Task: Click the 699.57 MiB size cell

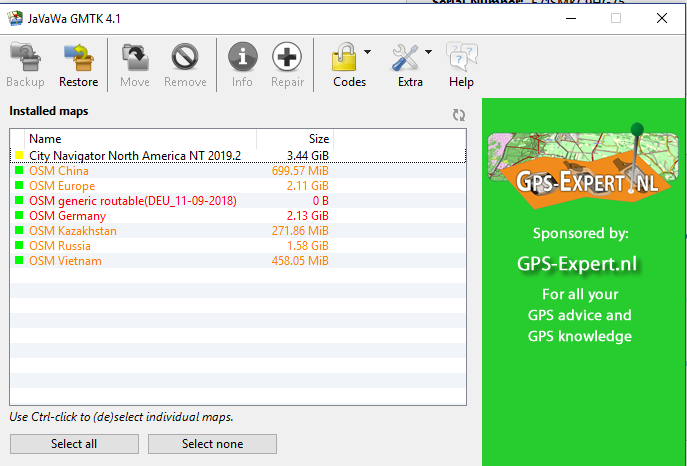Action: (300, 171)
